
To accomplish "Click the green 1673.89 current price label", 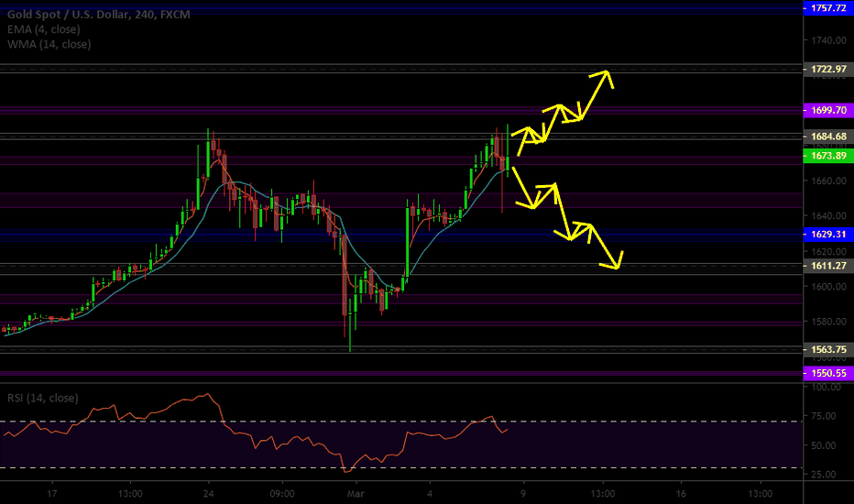I will tap(828, 156).
